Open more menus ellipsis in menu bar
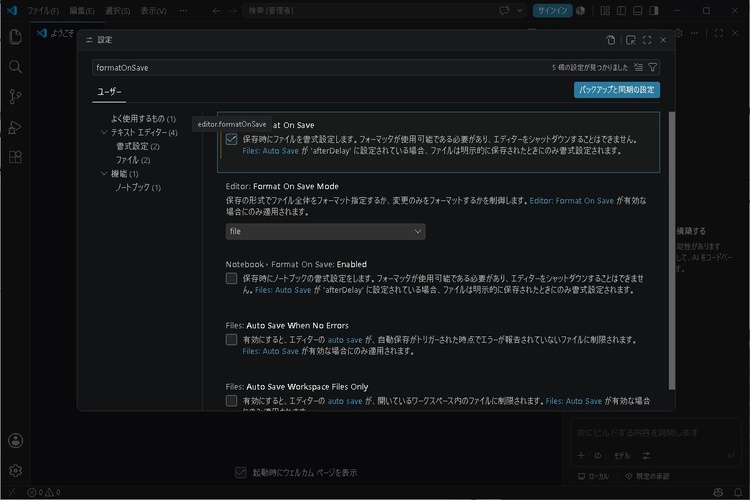 pos(183,11)
